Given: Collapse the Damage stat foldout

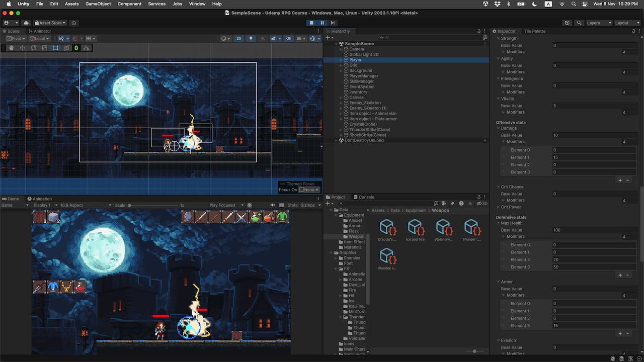Looking at the screenshot, I should pyautogui.click(x=498, y=128).
